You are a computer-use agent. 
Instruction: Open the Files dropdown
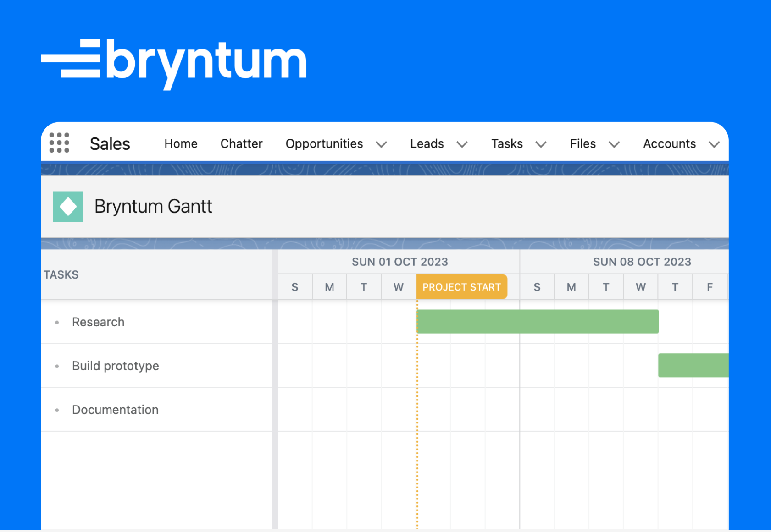click(x=615, y=144)
